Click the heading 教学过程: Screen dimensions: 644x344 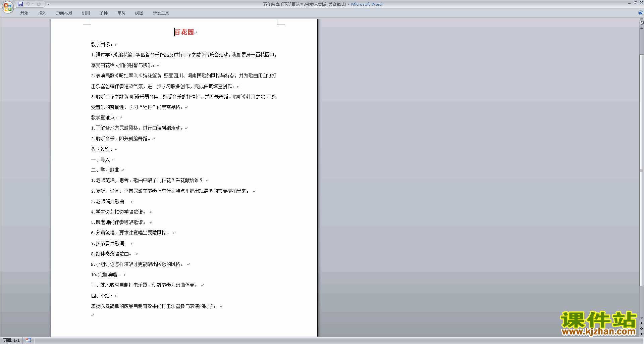click(x=102, y=149)
